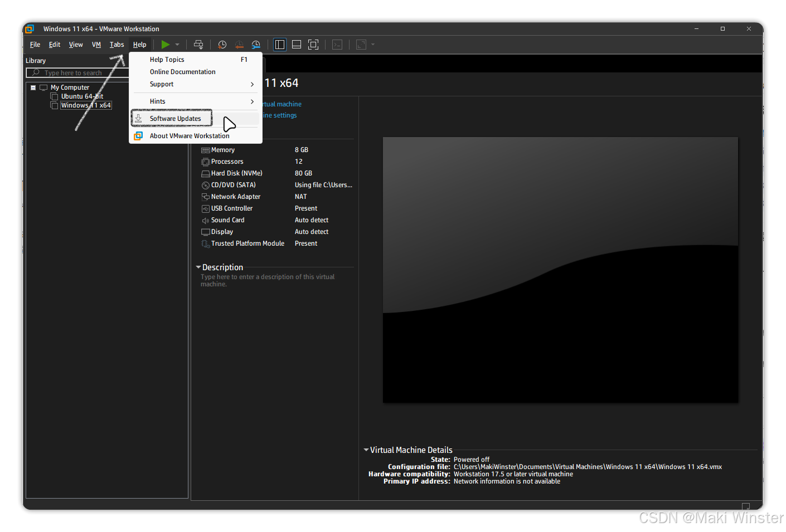Click the status bar icon at bottom right
This screenshot has height=532, width=786.
pos(746,506)
